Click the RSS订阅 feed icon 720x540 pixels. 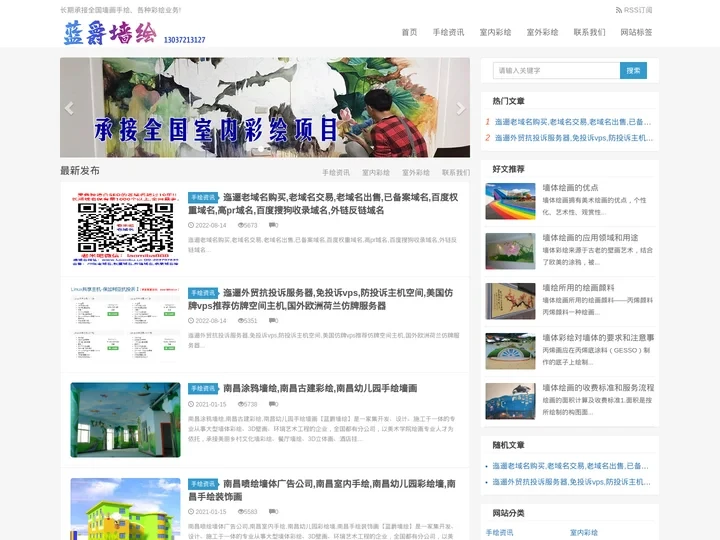click(619, 10)
